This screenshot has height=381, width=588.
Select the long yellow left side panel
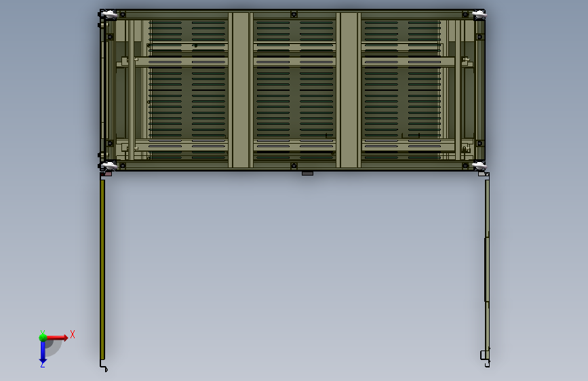coord(102,269)
